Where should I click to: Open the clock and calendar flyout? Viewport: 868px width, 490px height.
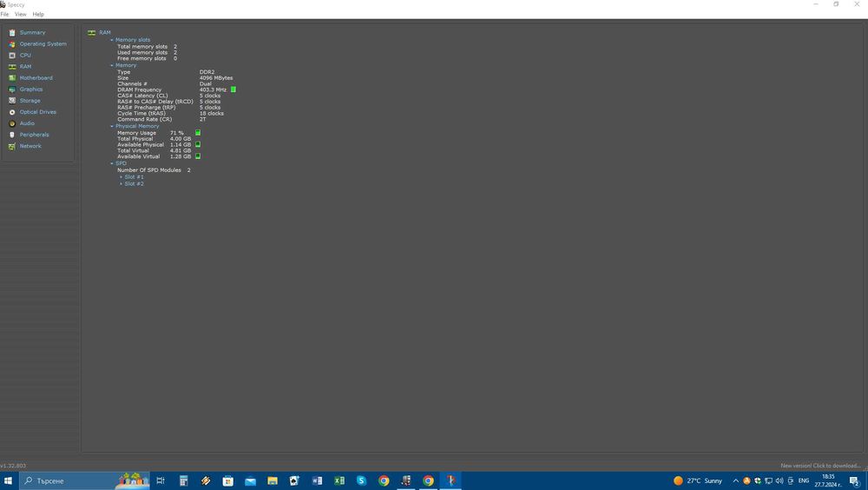pos(828,480)
